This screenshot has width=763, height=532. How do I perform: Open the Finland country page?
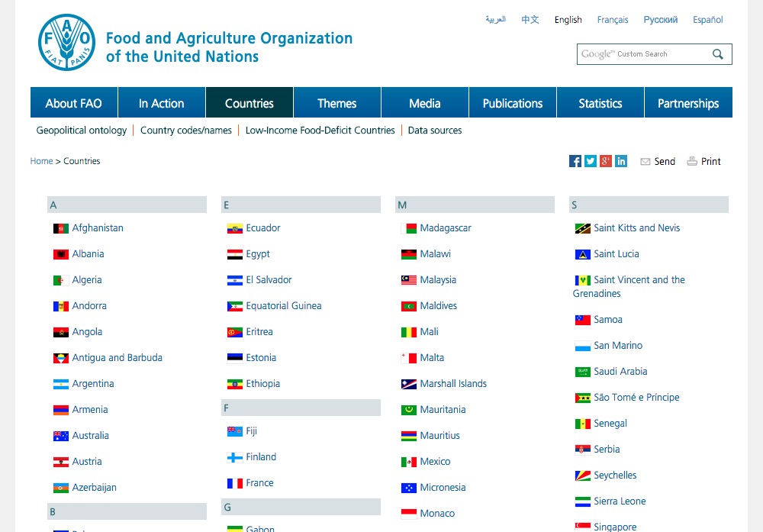261,457
